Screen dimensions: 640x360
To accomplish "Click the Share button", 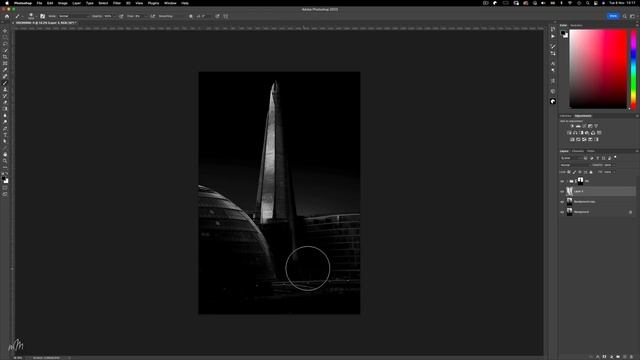I will coord(613,16).
